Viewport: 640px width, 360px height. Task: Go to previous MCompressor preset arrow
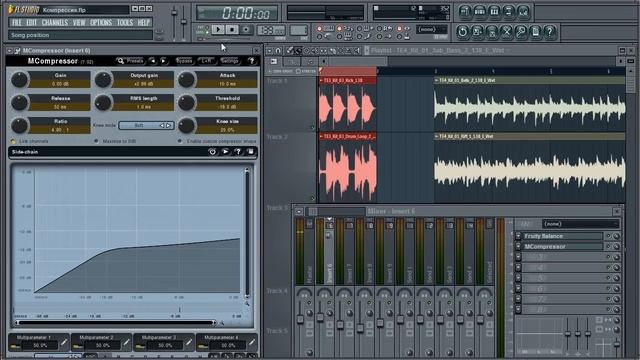153,61
